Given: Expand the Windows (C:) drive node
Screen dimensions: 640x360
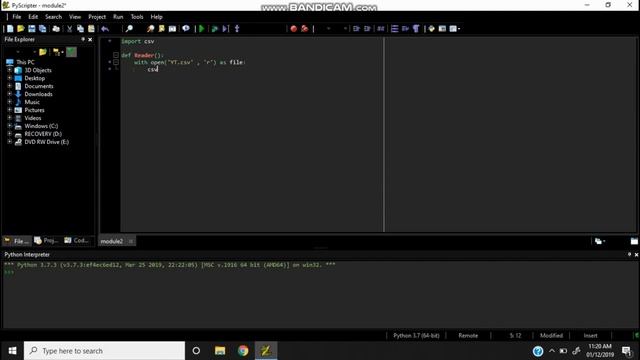Looking at the screenshot, I should pyautogui.click(x=9, y=126).
